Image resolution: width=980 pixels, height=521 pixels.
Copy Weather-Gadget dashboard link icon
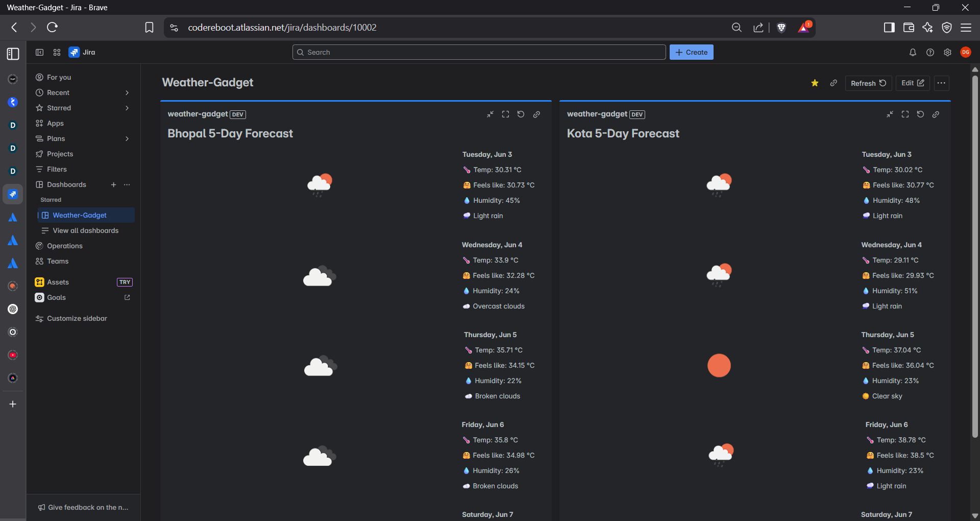[x=834, y=83]
